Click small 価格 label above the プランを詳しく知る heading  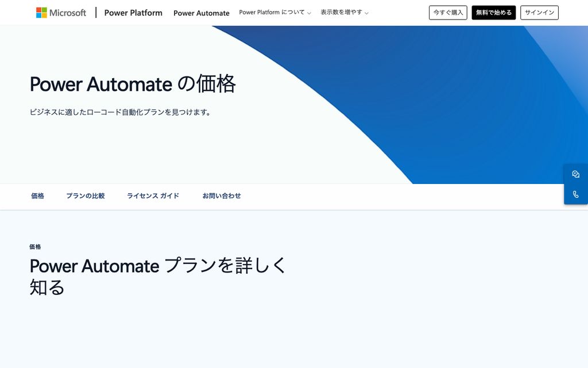coord(35,247)
